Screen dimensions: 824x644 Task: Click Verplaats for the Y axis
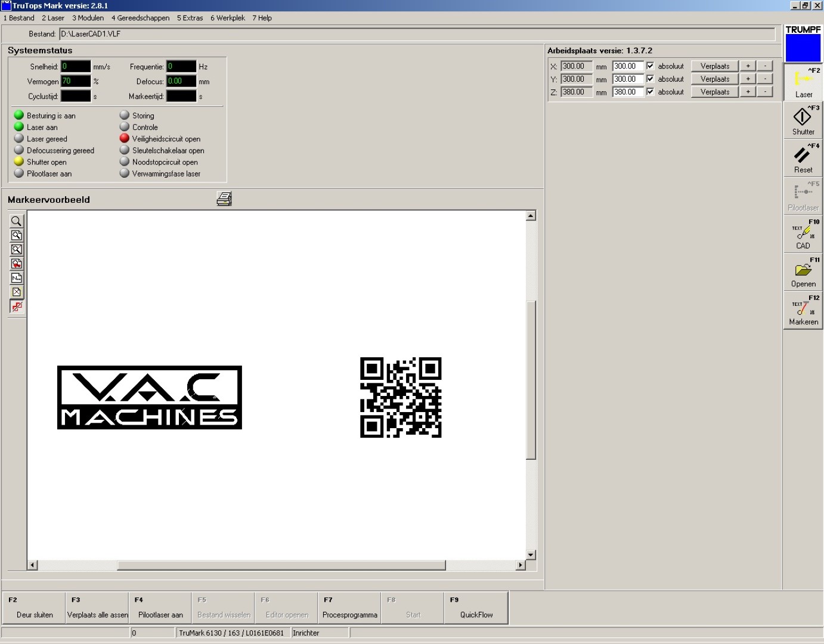coord(715,79)
